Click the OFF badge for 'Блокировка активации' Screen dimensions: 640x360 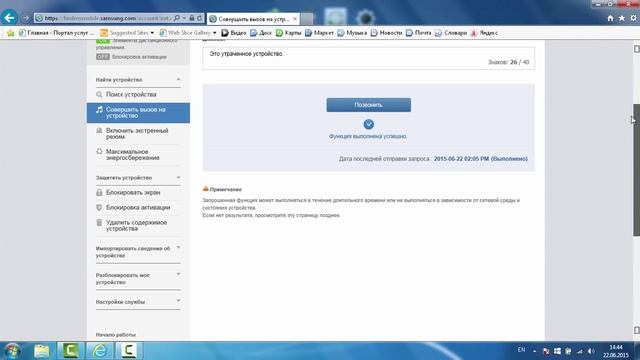coord(103,57)
